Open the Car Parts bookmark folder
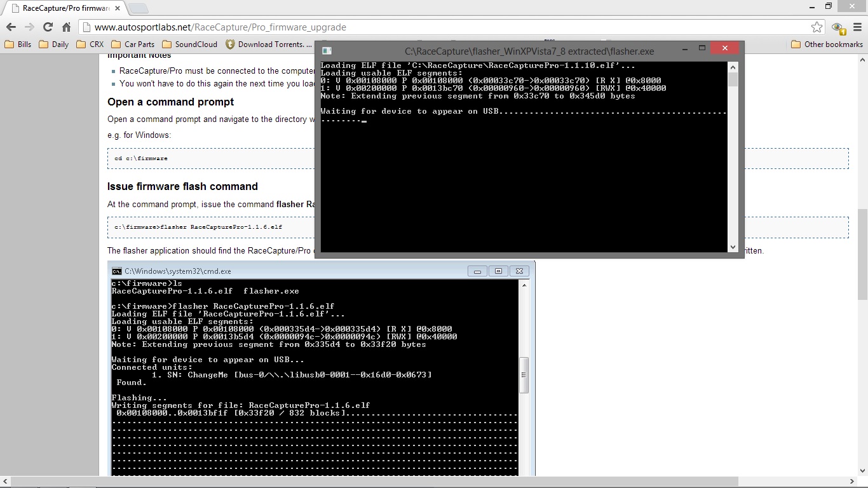 click(x=133, y=44)
